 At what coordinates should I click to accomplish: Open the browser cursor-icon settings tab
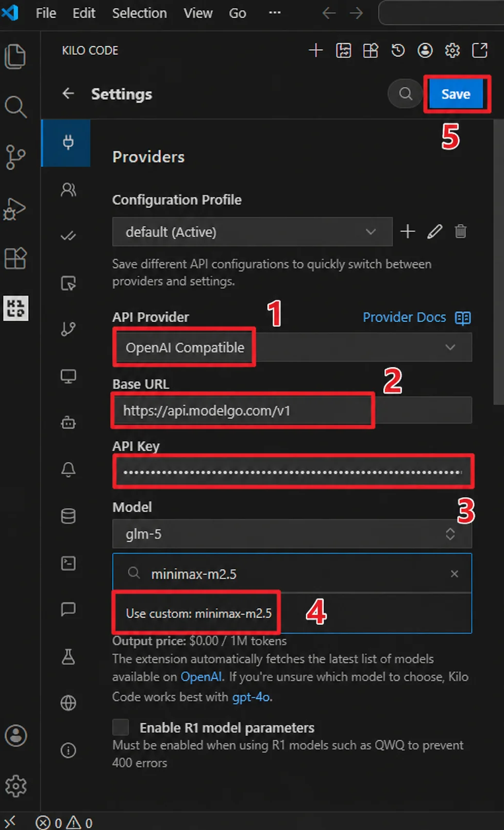[68, 283]
